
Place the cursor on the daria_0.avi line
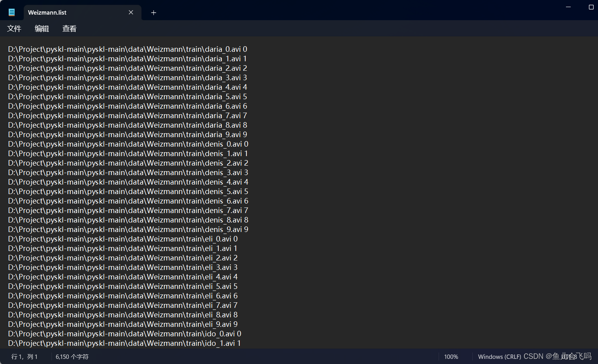127,49
